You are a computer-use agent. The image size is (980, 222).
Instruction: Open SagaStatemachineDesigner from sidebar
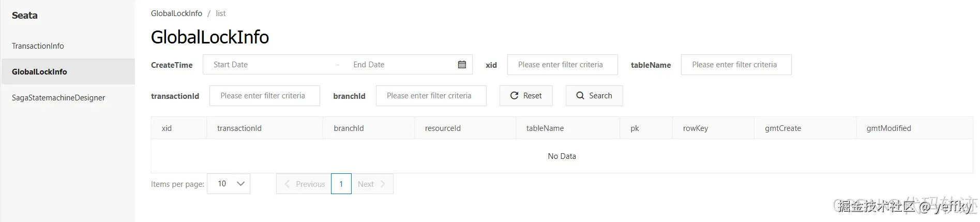[x=58, y=98]
